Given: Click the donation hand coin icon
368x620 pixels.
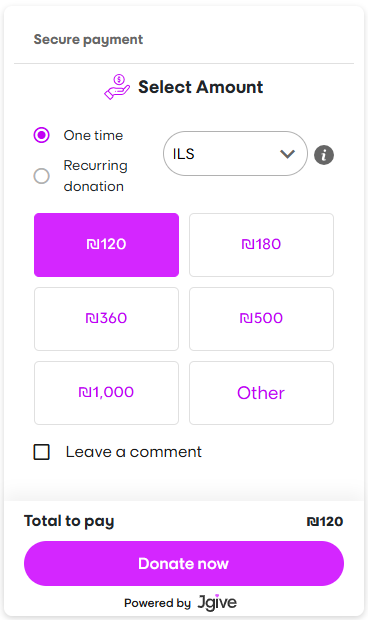Looking at the screenshot, I should pos(117,87).
